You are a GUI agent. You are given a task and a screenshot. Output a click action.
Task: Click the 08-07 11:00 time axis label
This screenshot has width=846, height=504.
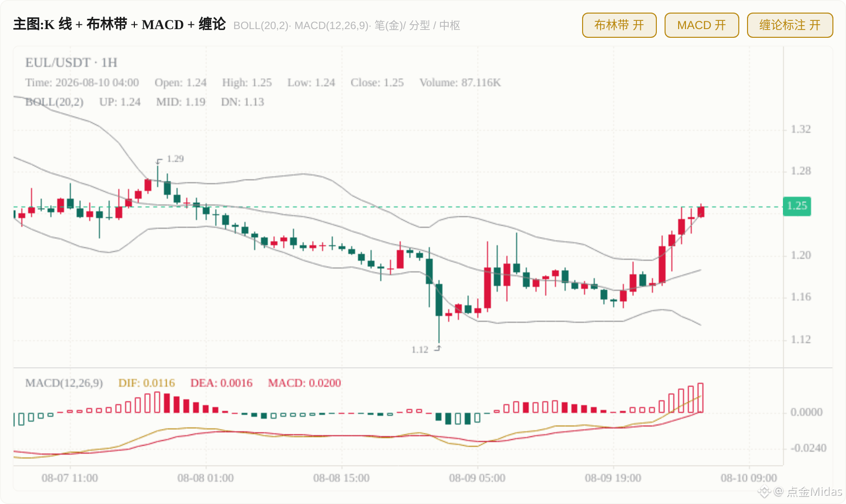pos(70,478)
